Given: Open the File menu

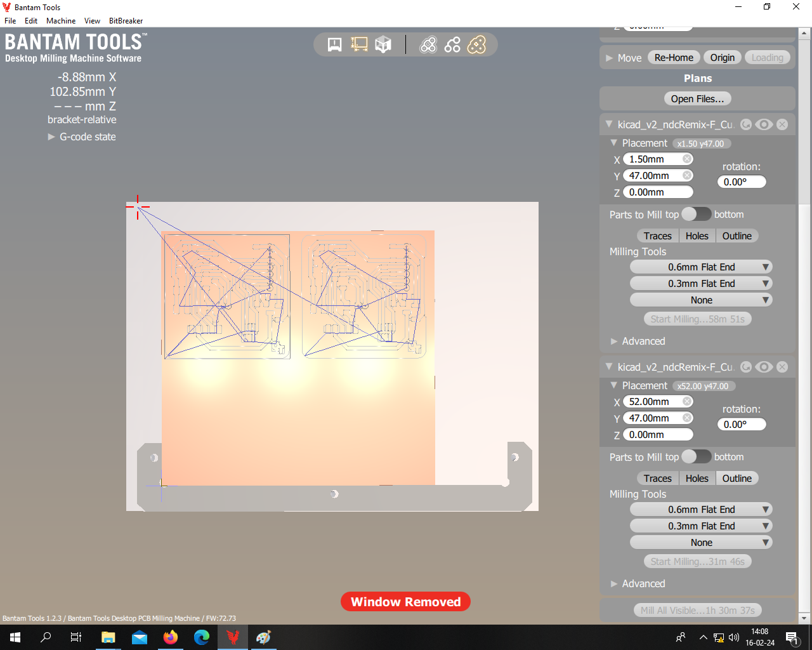Looking at the screenshot, I should click(10, 21).
